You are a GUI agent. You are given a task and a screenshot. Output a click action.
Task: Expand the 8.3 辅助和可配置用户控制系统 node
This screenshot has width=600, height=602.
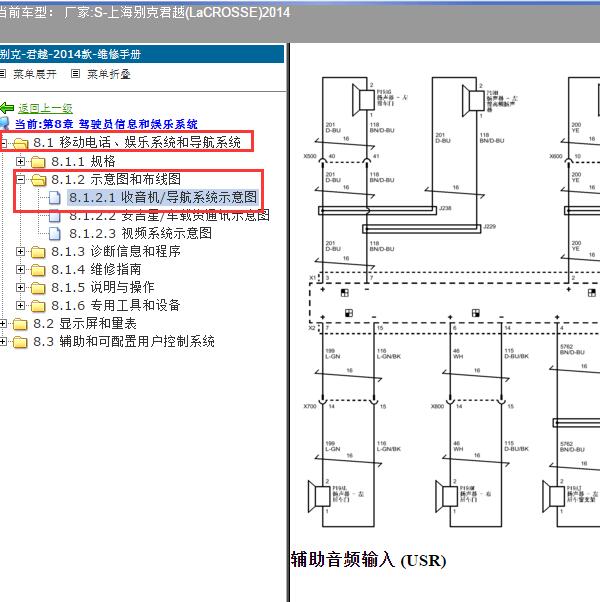click(x=3, y=341)
